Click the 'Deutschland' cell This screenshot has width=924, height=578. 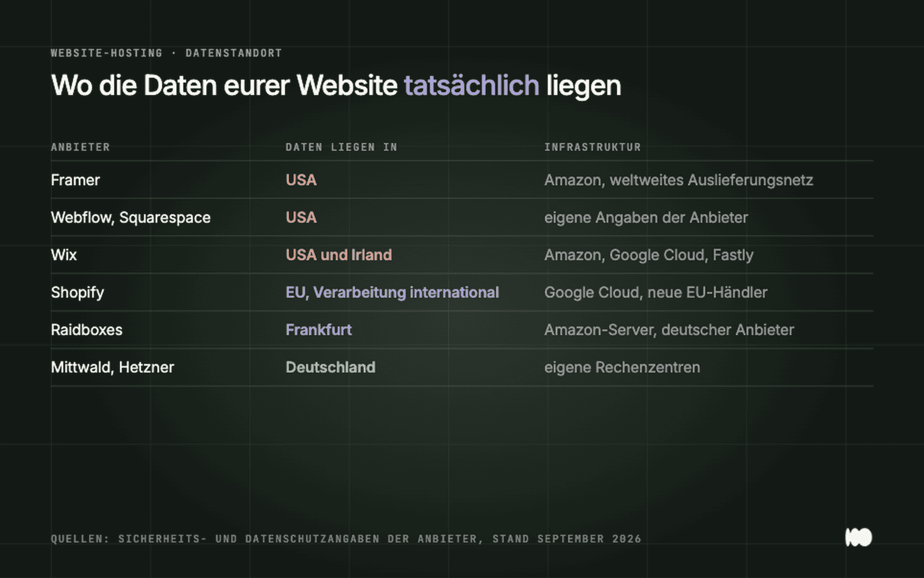pyautogui.click(x=330, y=368)
